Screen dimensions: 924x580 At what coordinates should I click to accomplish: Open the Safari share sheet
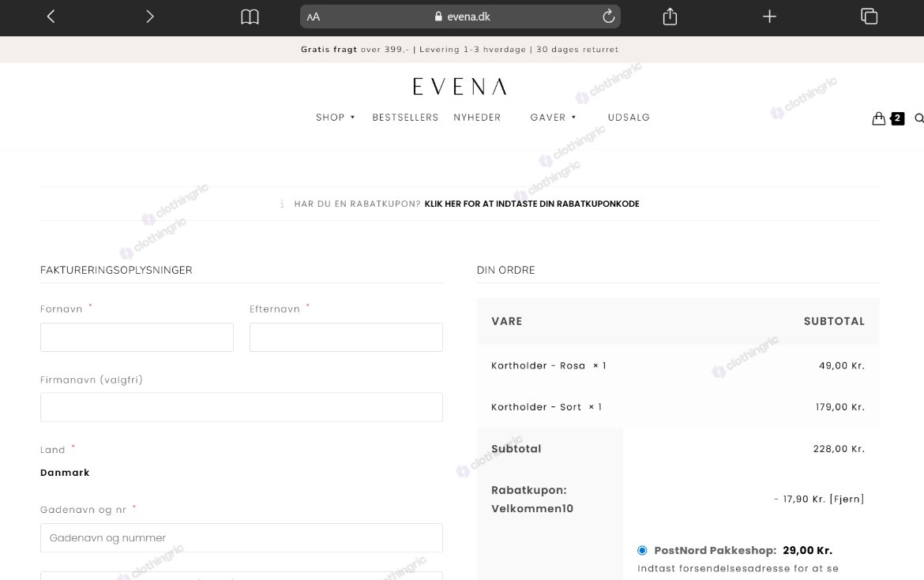(670, 17)
